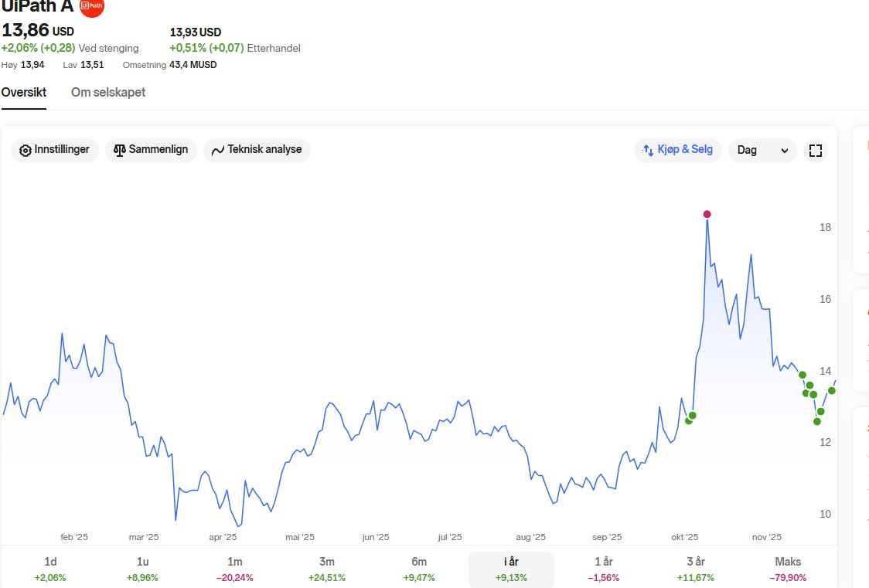Select the i år time range
The image size is (869, 588).
tap(511, 569)
